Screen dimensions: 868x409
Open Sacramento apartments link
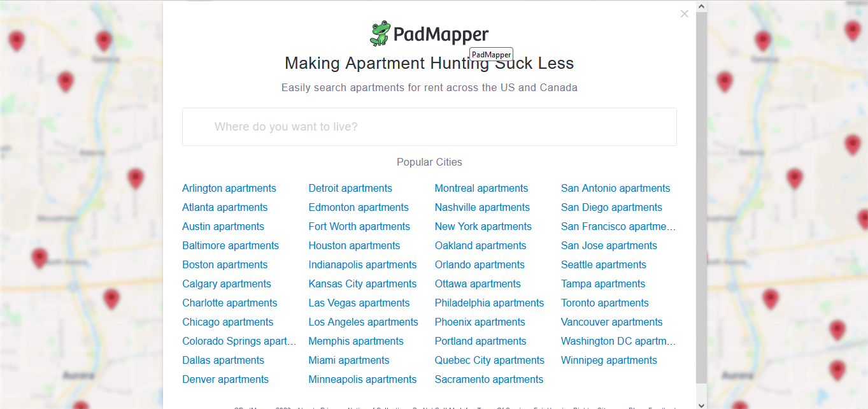(x=488, y=380)
